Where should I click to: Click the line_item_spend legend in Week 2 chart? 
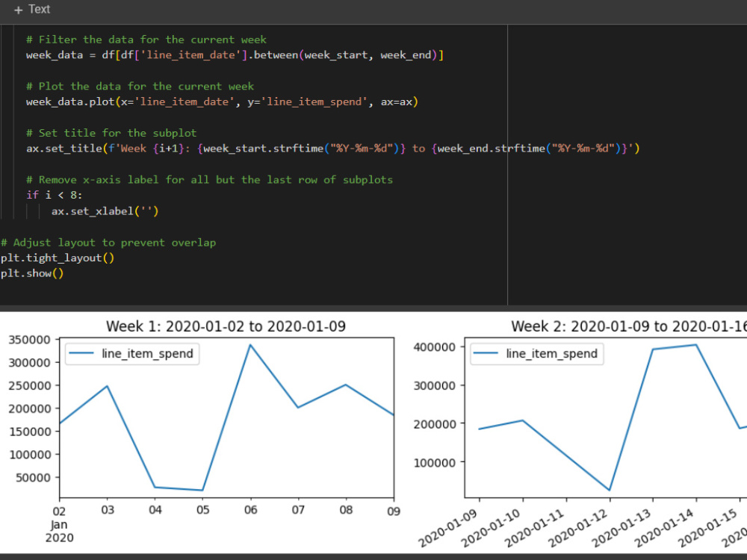pos(536,353)
